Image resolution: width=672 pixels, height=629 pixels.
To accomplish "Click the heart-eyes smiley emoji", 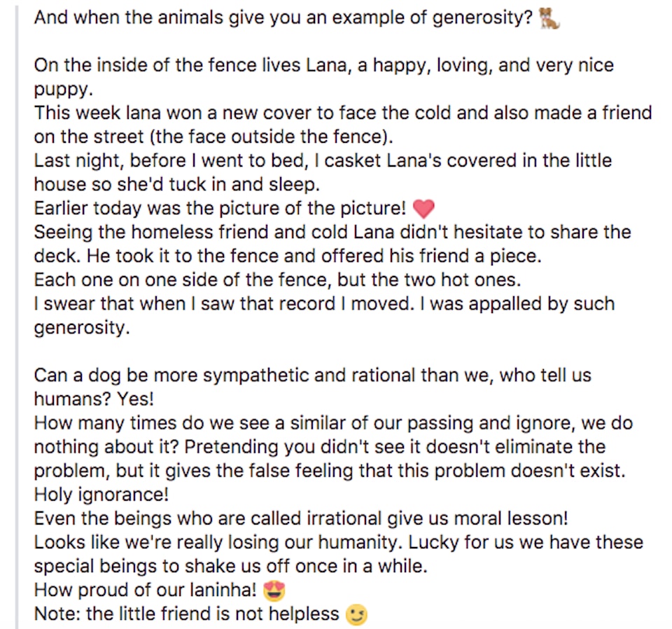I will point(274,591).
